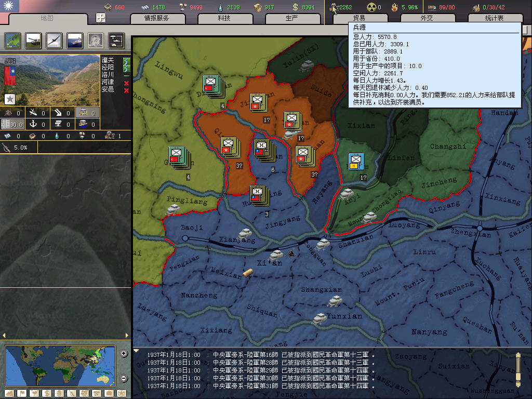Open the naval units warship button
Image resolution: width=532 pixels, height=399 pixels.
[x=75, y=41]
